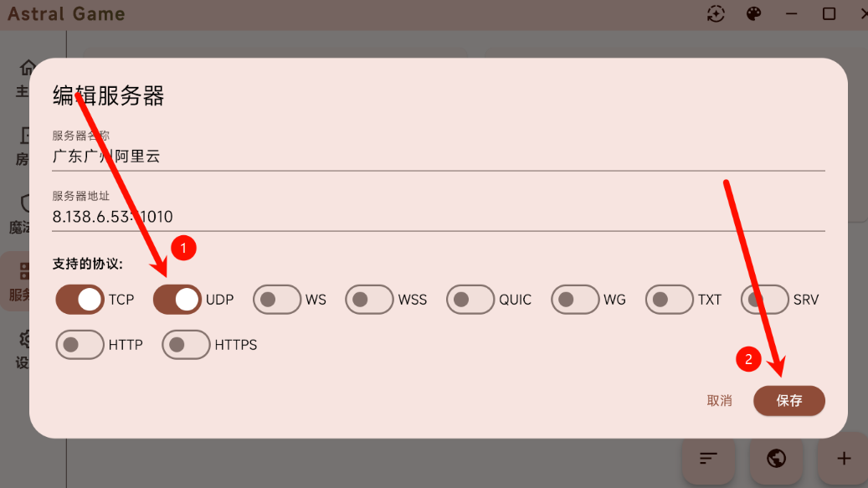Click the plus add server button

coord(843,458)
